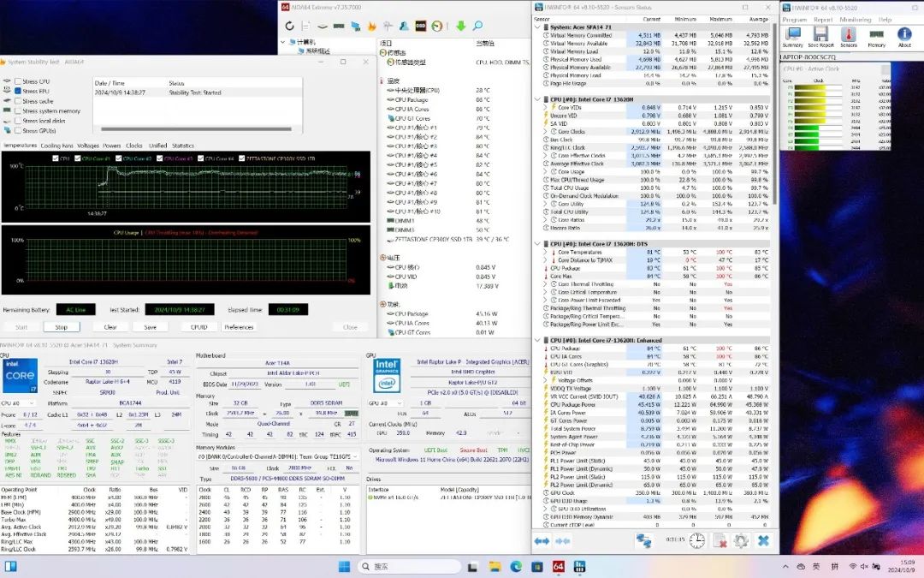Viewport: 924px width, 578px height.
Task: Click the AIDA64 OSD panel icon
Action: coord(420,26)
